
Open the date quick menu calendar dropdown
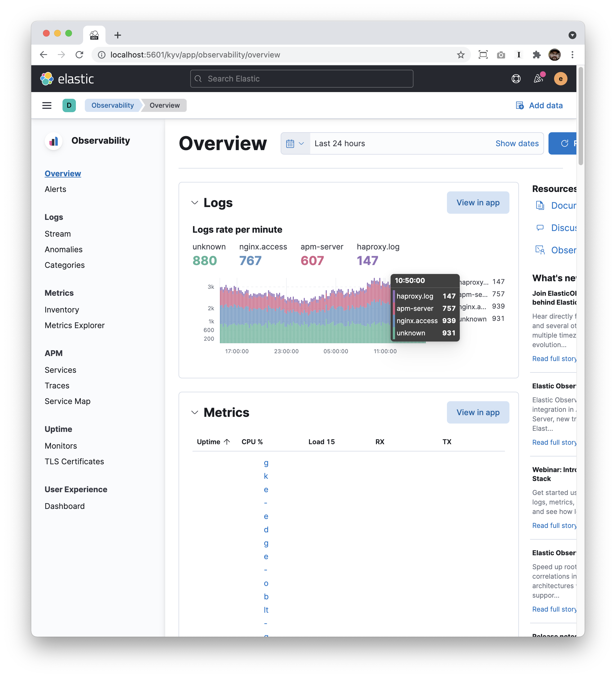pyautogui.click(x=295, y=144)
